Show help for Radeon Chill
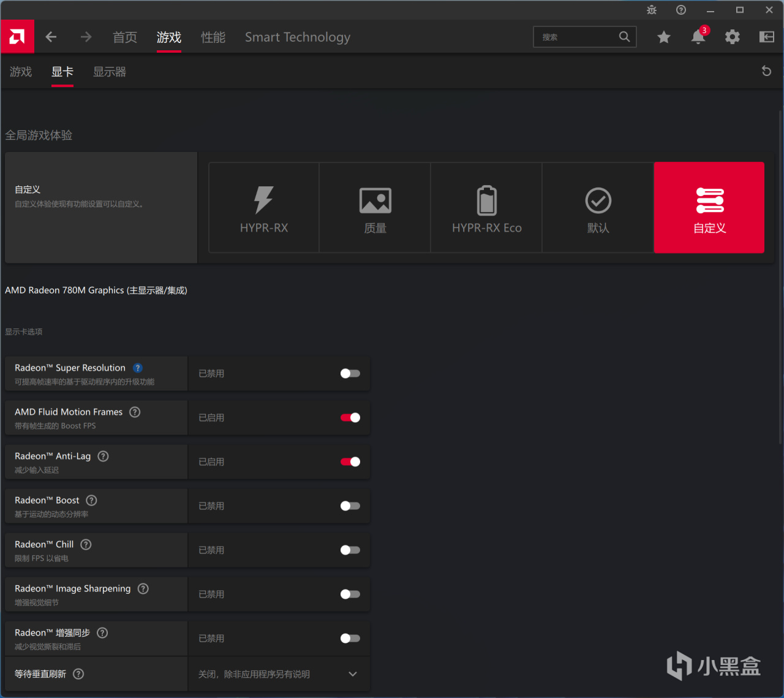 coord(86,544)
